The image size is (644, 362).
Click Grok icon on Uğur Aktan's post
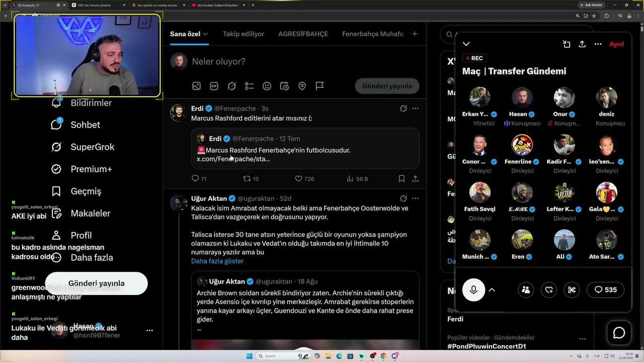(x=404, y=198)
